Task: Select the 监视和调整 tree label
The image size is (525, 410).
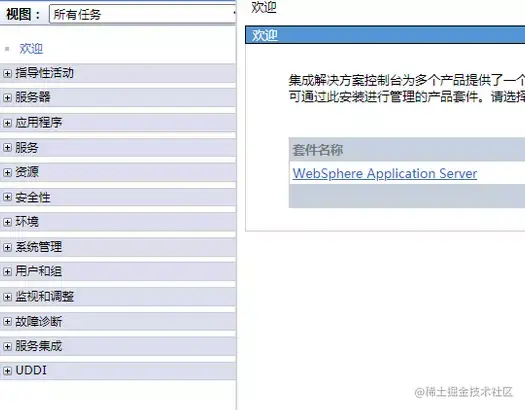Action: pyautogui.click(x=45, y=296)
